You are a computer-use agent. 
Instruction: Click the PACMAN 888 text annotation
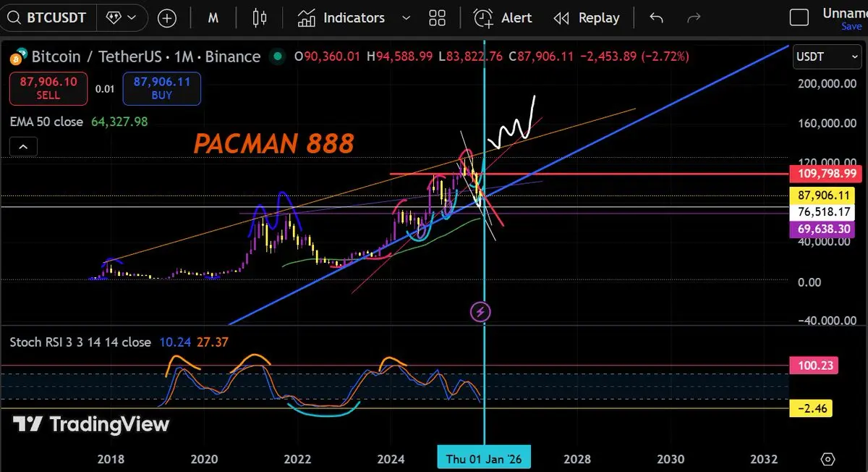[273, 144]
